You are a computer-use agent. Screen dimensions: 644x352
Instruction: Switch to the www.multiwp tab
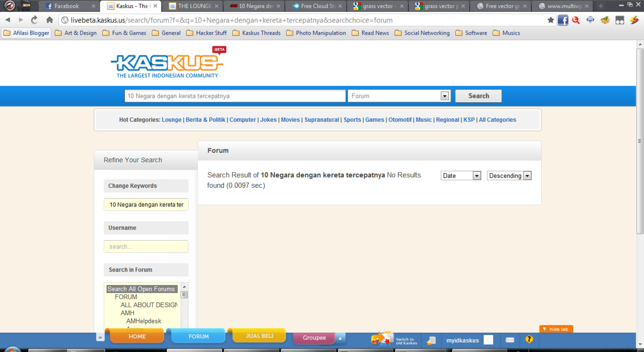(x=563, y=6)
